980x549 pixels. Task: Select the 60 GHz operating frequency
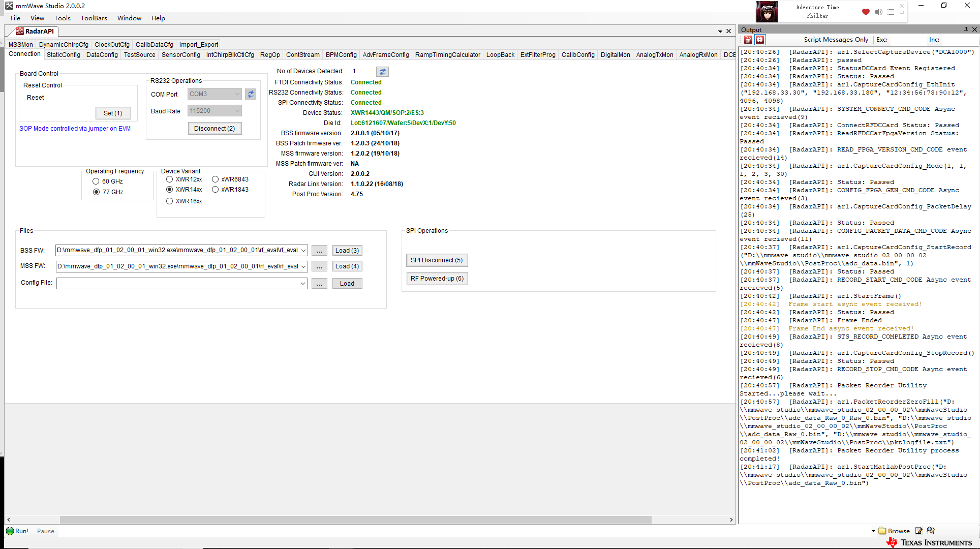click(96, 181)
